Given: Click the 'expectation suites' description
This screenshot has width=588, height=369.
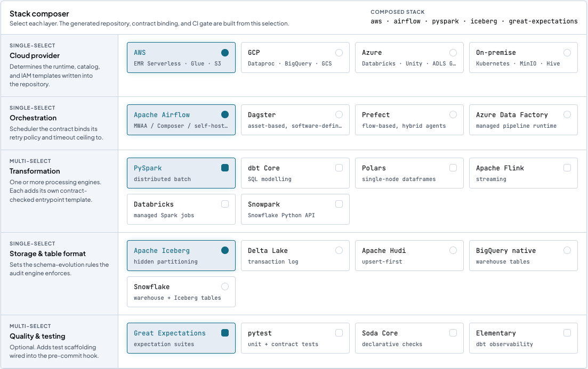Looking at the screenshot, I should point(164,344).
